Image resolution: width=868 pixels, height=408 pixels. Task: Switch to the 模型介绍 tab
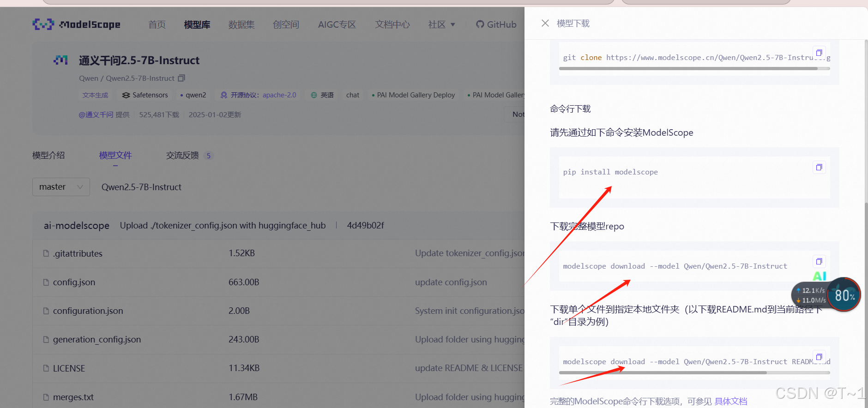click(x=48, y=156)
